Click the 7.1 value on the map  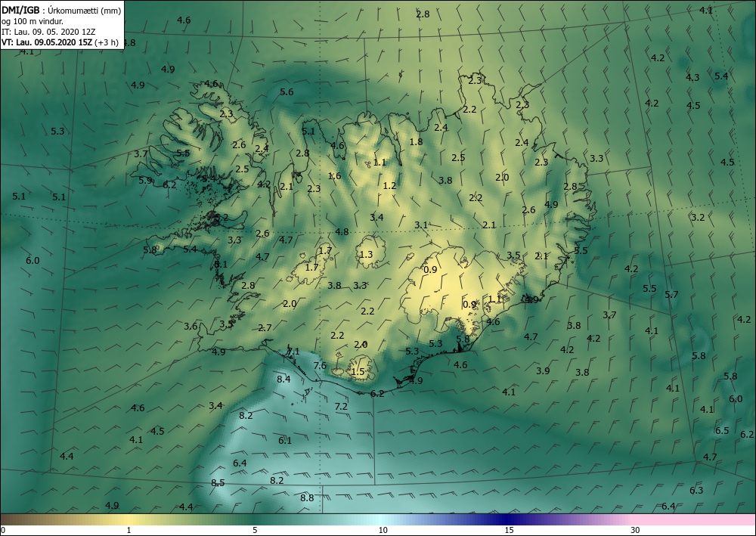click(x=293, y=352)
